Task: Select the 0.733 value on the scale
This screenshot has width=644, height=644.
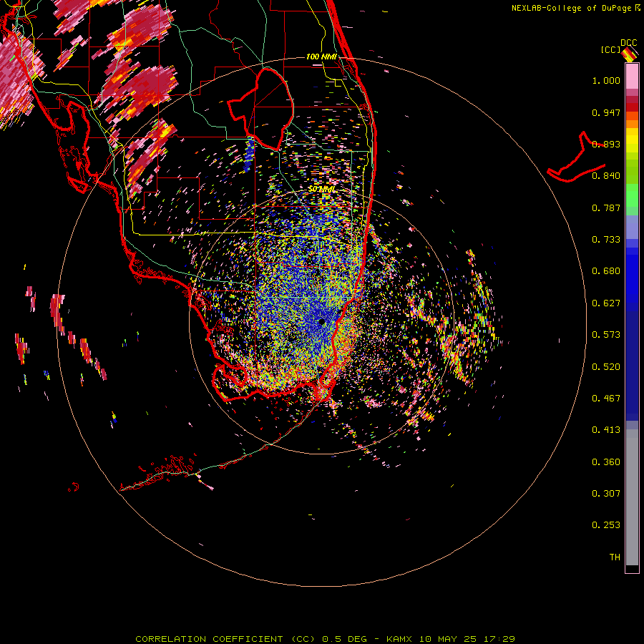Action: 606,240
